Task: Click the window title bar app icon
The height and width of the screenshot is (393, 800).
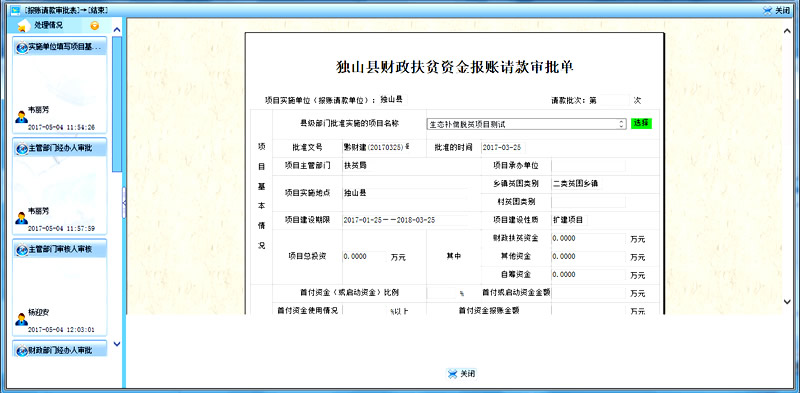Action: click(x=15, y=10)
